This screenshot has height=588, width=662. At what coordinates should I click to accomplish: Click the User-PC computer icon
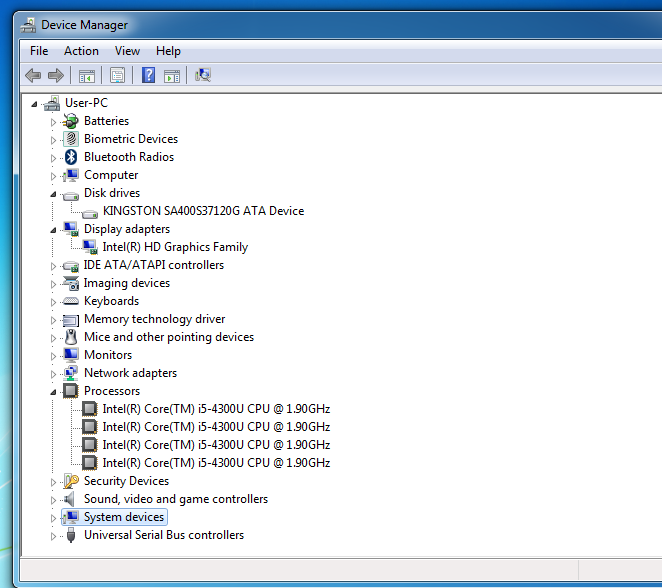(x=52, y=103)
